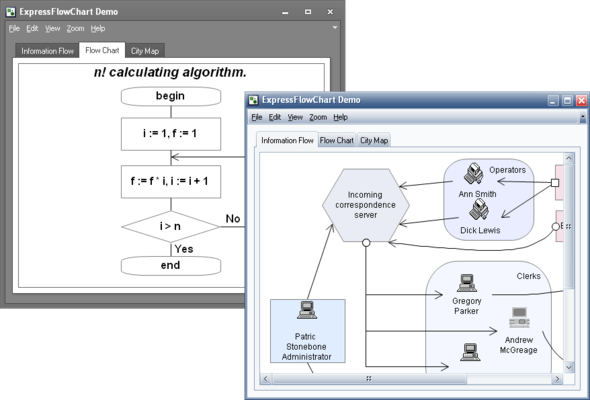Select the Incoming correspondence server hexagon

[366, 205]
